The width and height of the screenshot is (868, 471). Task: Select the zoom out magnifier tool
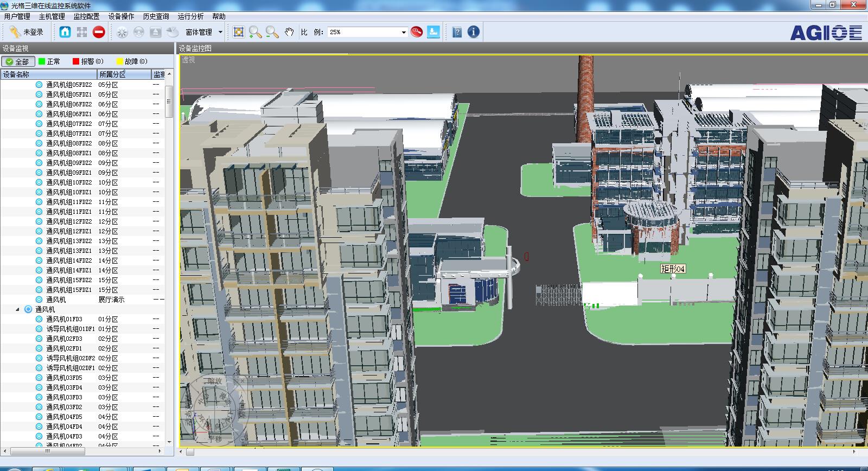[x=272, y=32]
